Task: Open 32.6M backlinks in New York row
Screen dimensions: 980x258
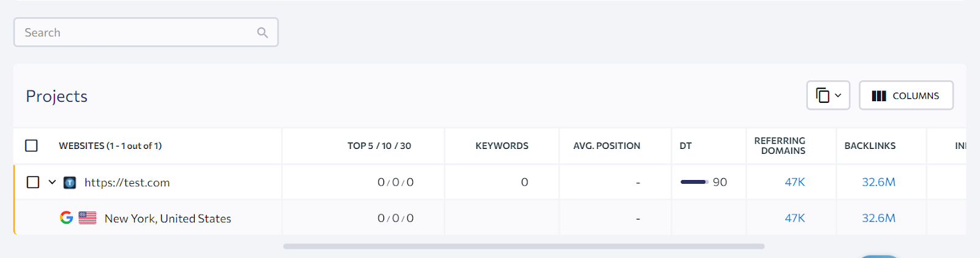Action: [878, 218]
